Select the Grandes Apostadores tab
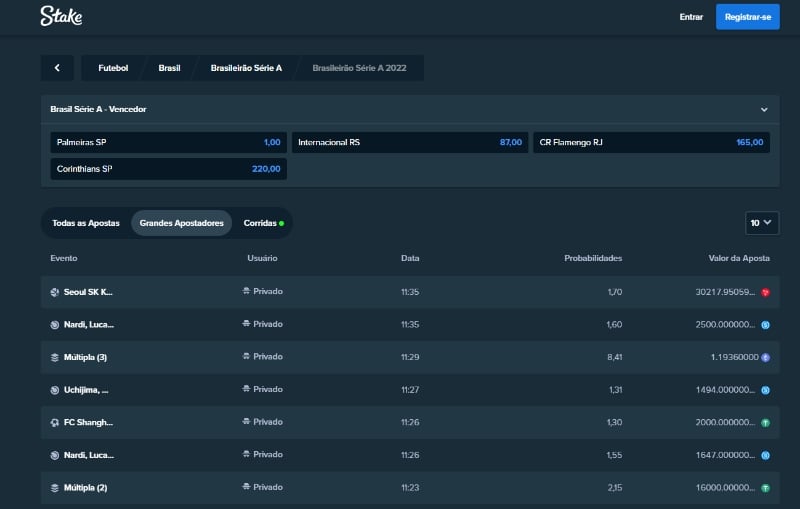This screenshot has height=509, width=800. coord(182,223)
